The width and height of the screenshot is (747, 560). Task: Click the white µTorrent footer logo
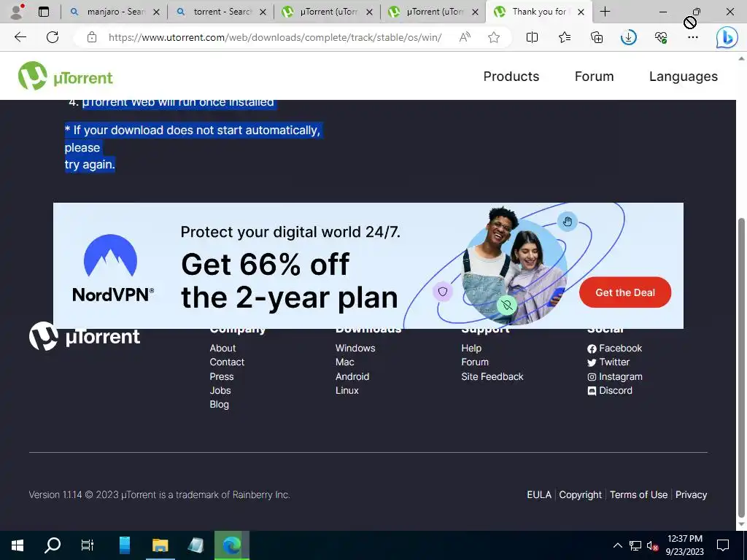[85, 336]
